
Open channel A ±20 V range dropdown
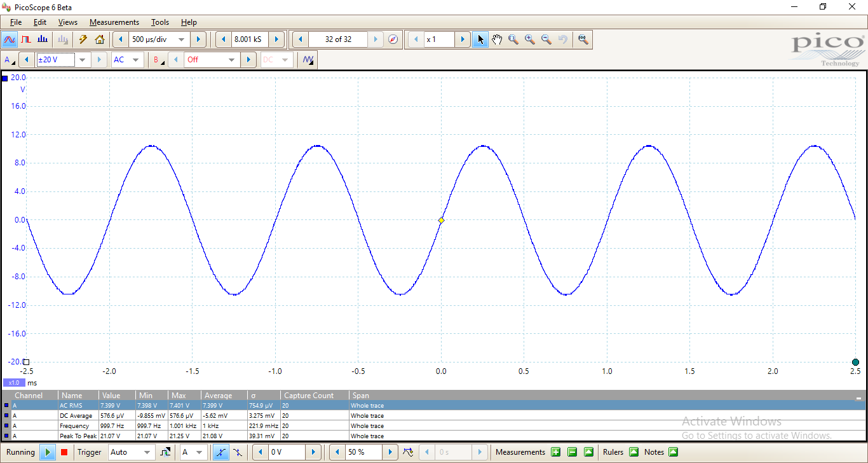[x=83, y=60]
